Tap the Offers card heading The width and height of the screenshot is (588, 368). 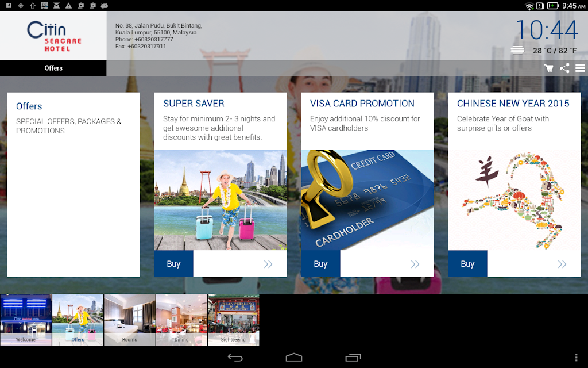coord(29,106)
